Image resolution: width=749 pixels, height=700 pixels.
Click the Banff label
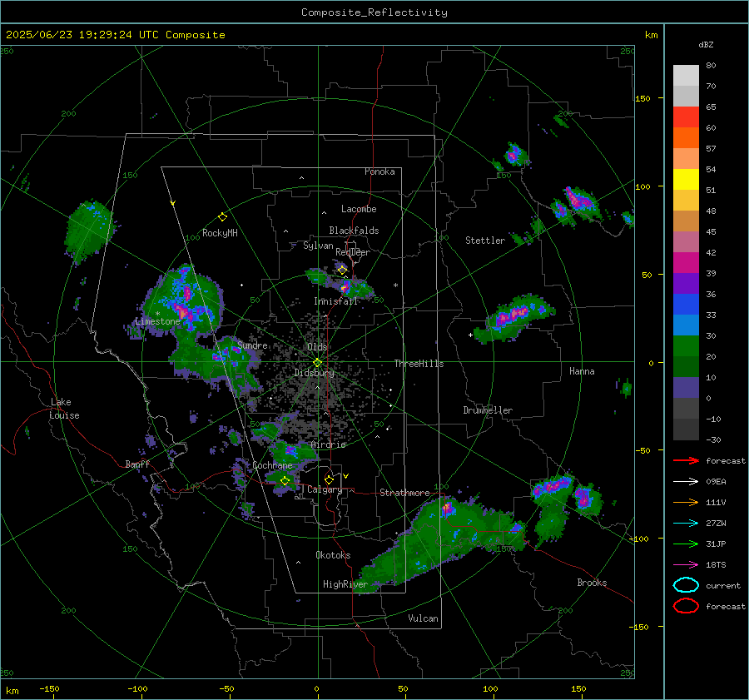pyautogui.click(x=137, y=464)
